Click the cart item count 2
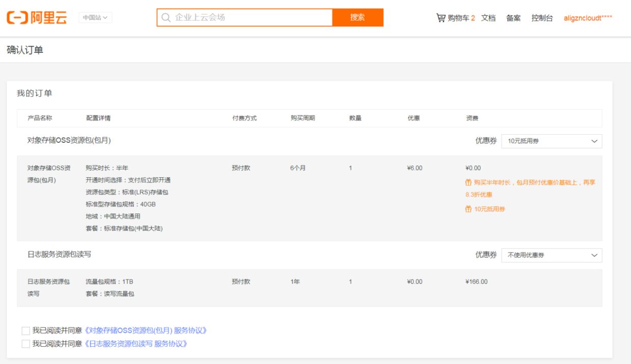This screenshot has height=364, width=631. tap(472, 17)
